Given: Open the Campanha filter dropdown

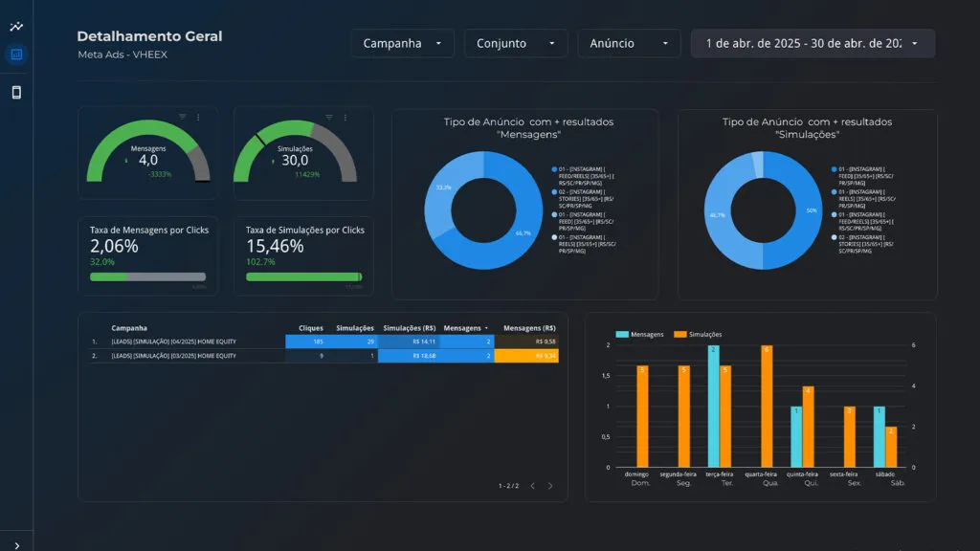Looking at the screenshot, I should (403, 43).
